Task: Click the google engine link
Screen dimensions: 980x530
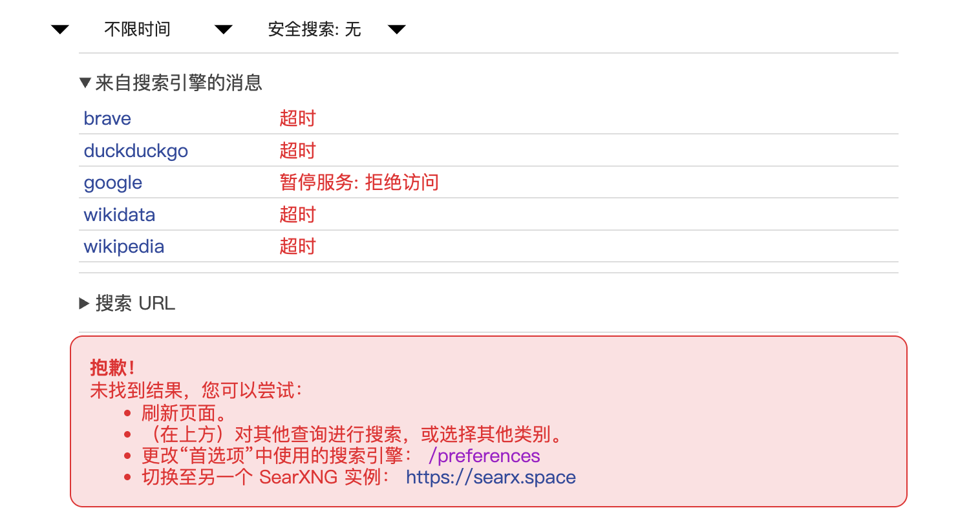Action: click(113, 183)
